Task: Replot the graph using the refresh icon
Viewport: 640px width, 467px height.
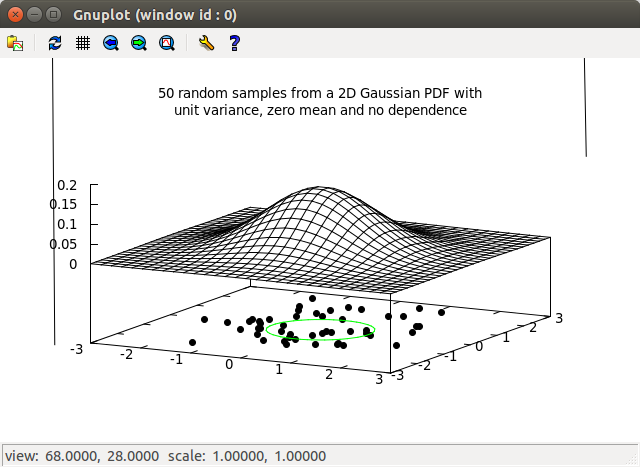Action: [x=55, y=43]
